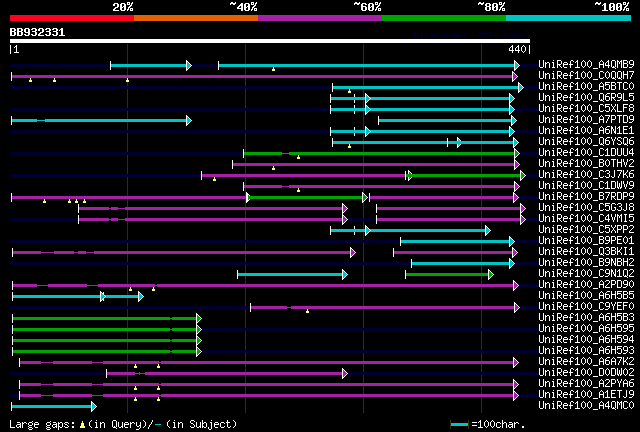This screenshot has height=432, width=640.
Task: Select the UniRef100_A6H593 label
Action: coord(586,351)
